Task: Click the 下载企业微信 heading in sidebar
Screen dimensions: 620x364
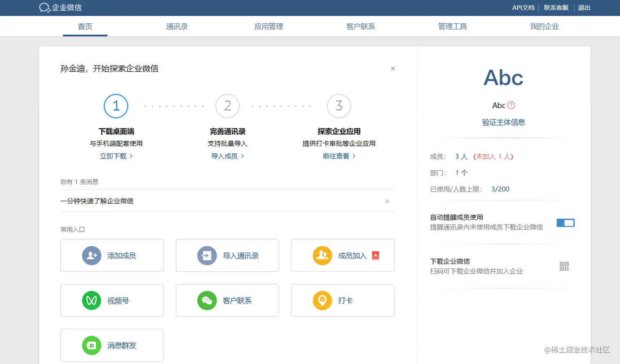Action: tap(450, 261)
